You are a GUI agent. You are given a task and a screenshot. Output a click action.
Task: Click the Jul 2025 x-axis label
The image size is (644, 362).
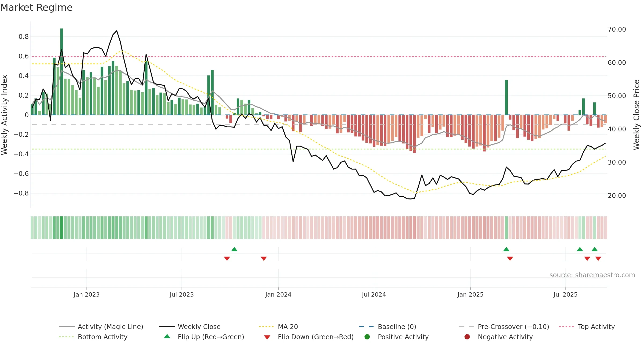coord(565,294)
